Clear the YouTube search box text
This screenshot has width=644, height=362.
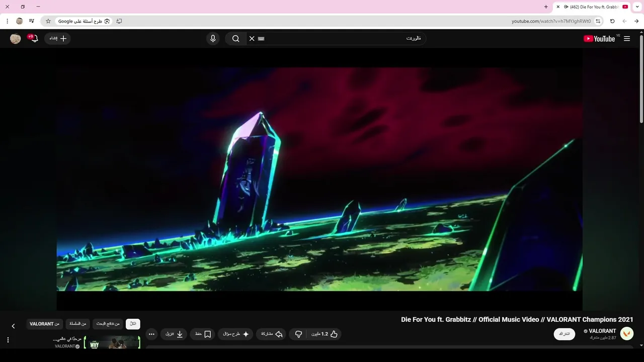(x=252, y=39)
